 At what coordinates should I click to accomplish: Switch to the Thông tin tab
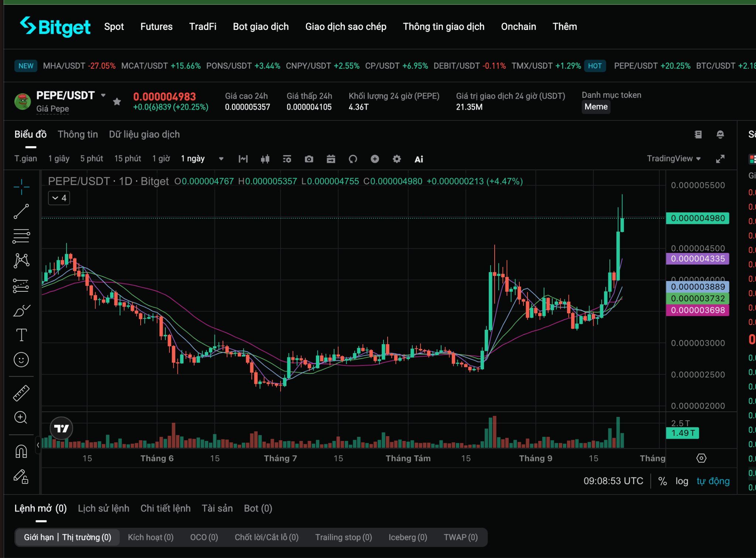pos(78,134)
